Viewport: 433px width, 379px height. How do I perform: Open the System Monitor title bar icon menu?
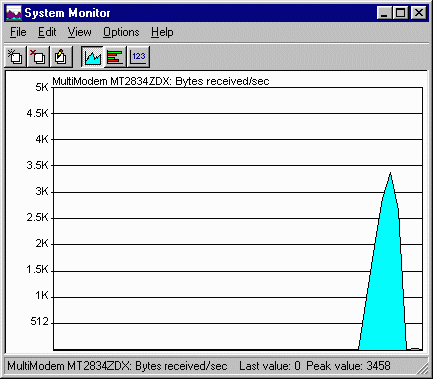(14, 13)
